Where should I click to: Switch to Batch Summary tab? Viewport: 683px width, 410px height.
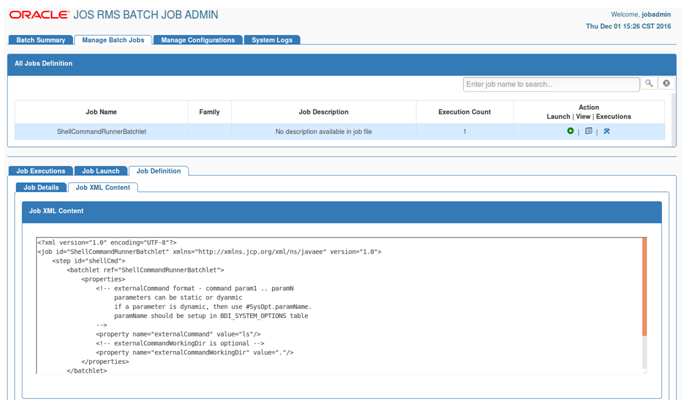pos(41,40)
